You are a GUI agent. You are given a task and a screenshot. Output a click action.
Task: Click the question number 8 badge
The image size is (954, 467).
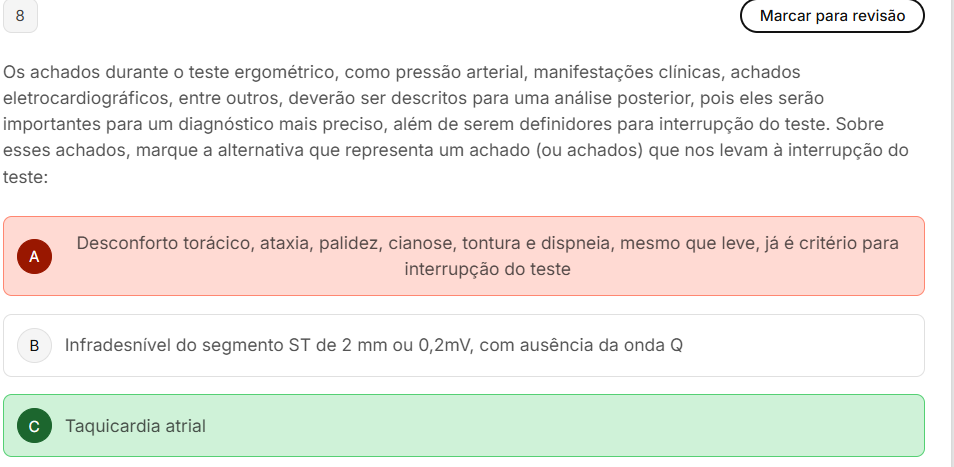[x=21, y=16]
